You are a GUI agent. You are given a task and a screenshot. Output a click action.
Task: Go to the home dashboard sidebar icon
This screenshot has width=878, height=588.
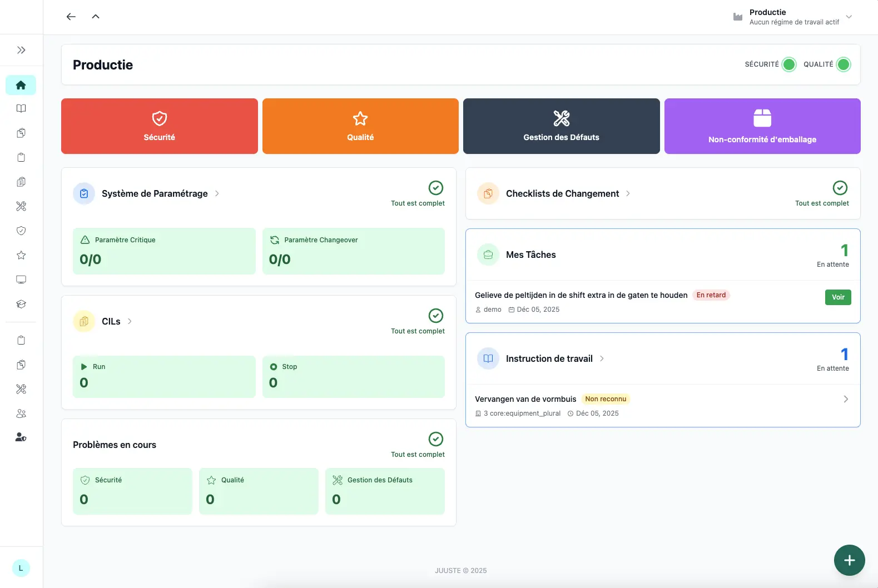click(x=21, y=85)
